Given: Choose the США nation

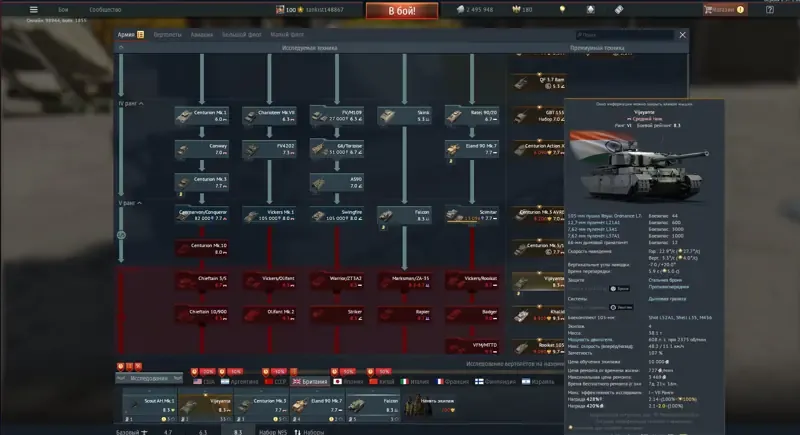Looking at the screenshot, I should pos(204,381).
